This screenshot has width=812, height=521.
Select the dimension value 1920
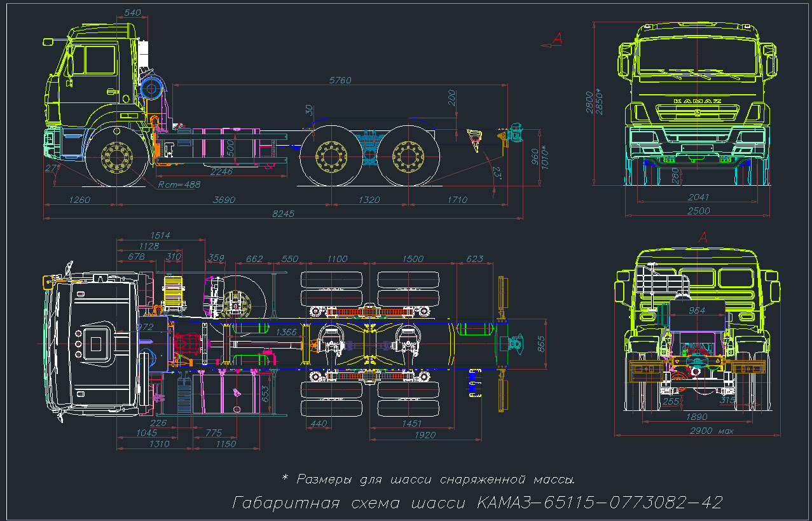click(425, 435)
